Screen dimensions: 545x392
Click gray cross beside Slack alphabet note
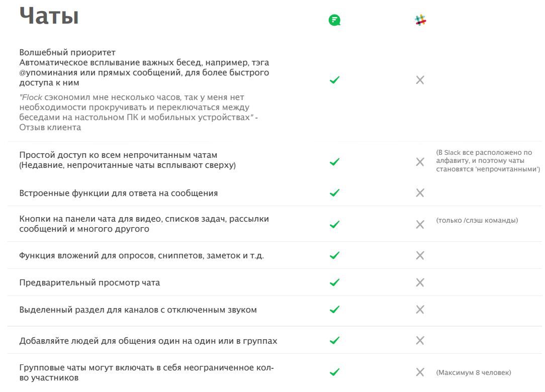point(420,162)
